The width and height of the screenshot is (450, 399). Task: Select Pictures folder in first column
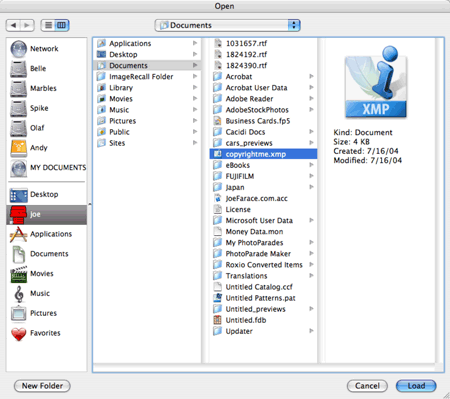pos(147,121)
